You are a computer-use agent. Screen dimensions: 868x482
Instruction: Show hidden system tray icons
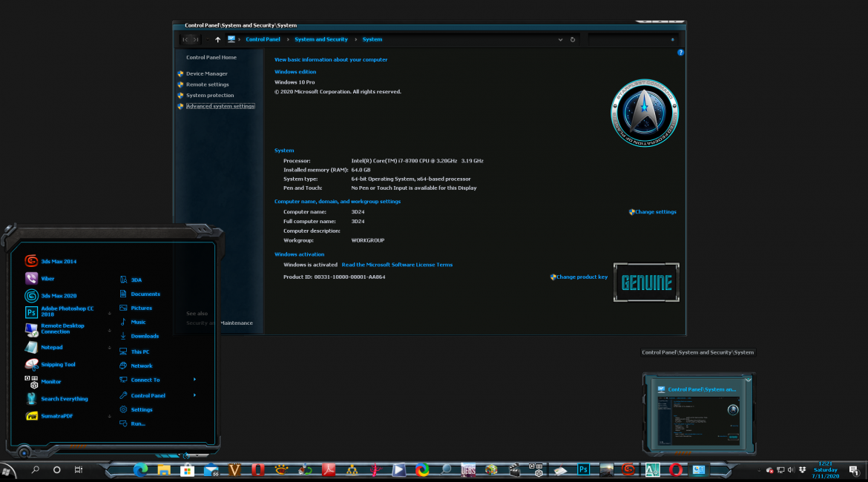pos(759,470)
